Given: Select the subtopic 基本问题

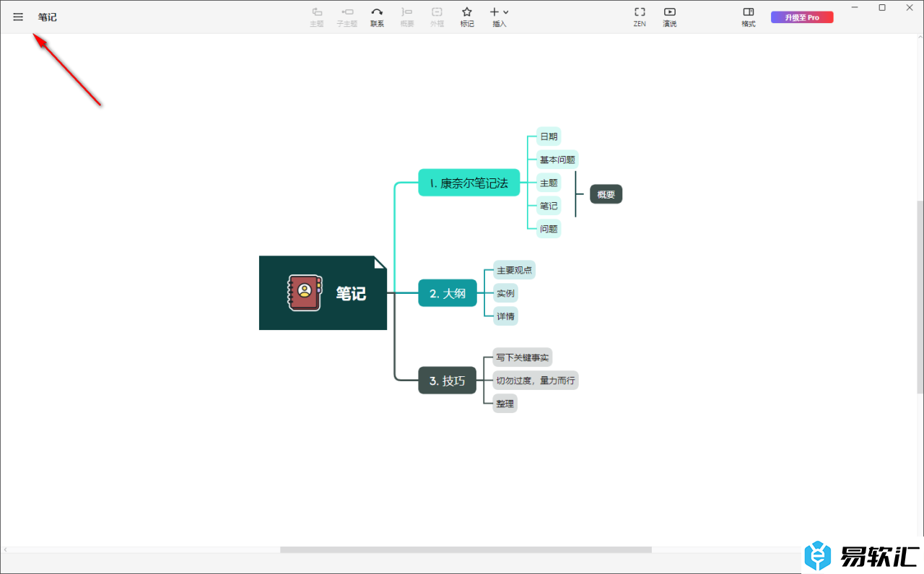Looking at the screenshot, I should (557, 160).
